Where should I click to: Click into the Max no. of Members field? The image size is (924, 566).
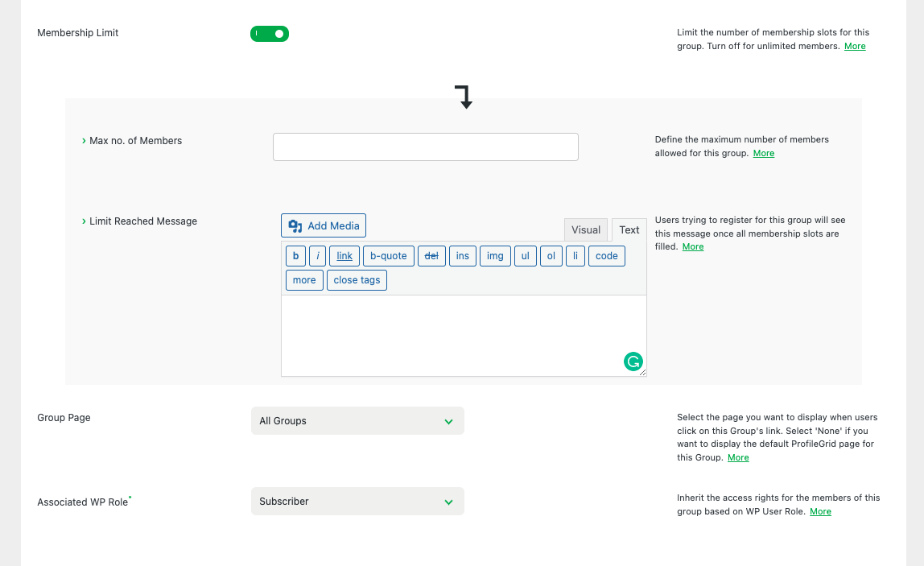425,147
